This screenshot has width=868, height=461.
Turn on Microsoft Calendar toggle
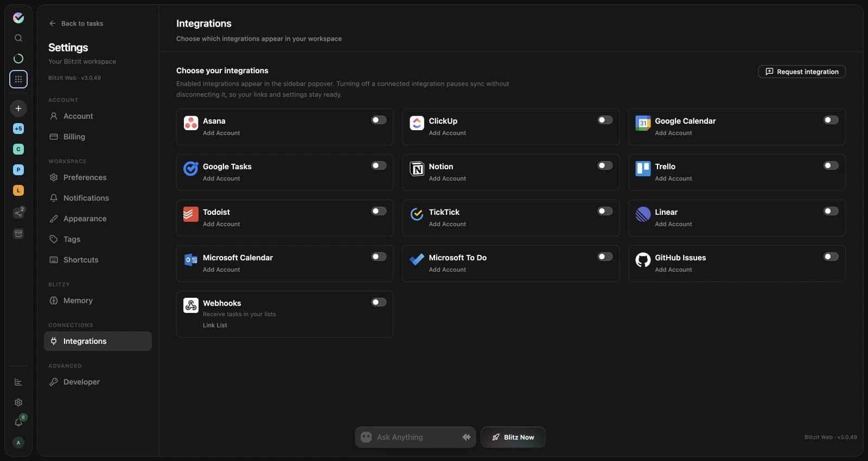point(379,257)
